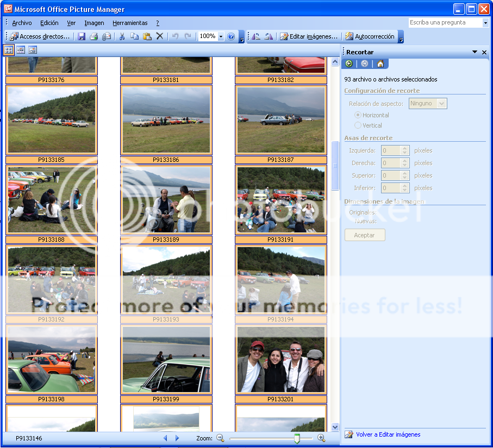This screenshot has height=448, width=493.
Task: Open the Recortar pane dropdown menu
Action: pyautogui.click(x=475, y=52)
